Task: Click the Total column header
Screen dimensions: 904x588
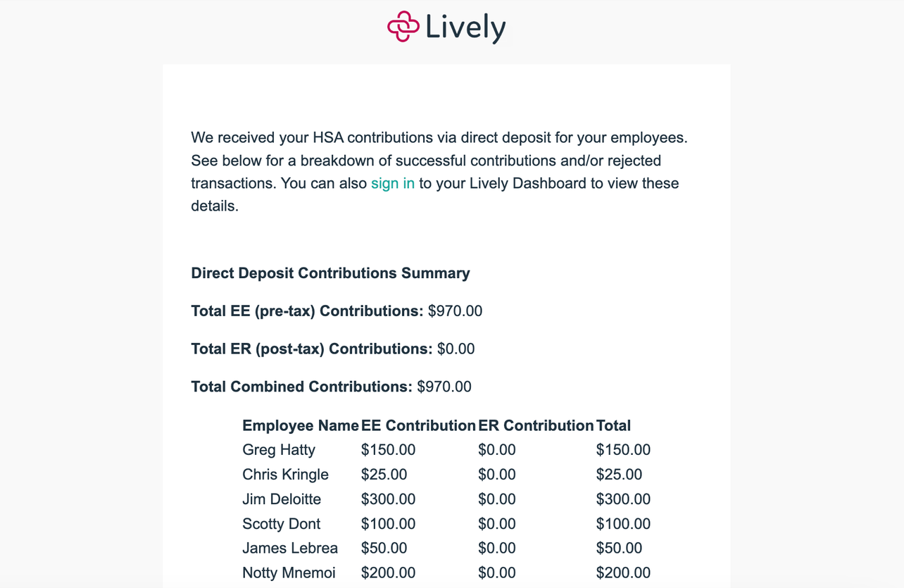Action: click(613, 425)
